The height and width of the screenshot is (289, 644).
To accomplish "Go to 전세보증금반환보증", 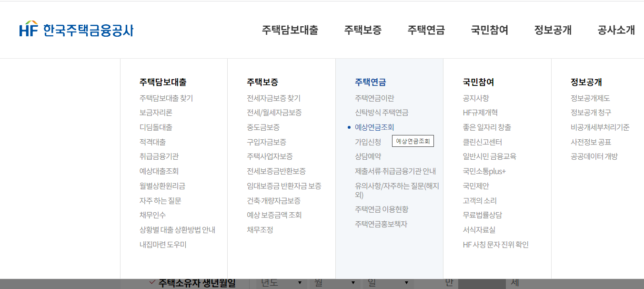I will click(276, 171).
